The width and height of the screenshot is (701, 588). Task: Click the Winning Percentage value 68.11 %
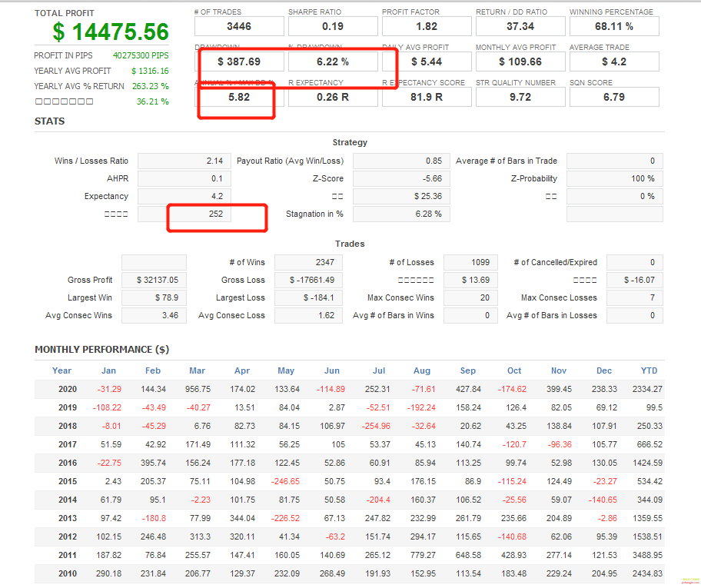click(x=614, y=26)
